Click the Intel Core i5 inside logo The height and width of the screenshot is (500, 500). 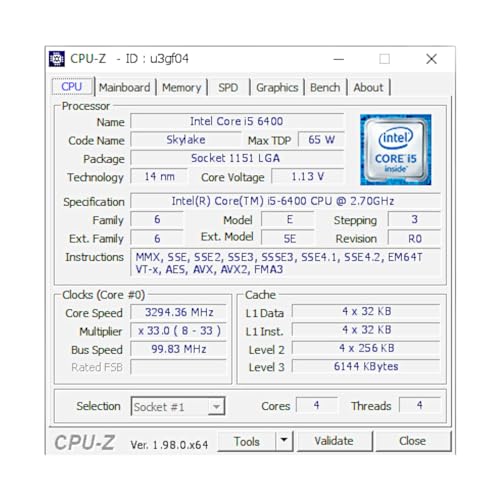(x=396, y=150)
